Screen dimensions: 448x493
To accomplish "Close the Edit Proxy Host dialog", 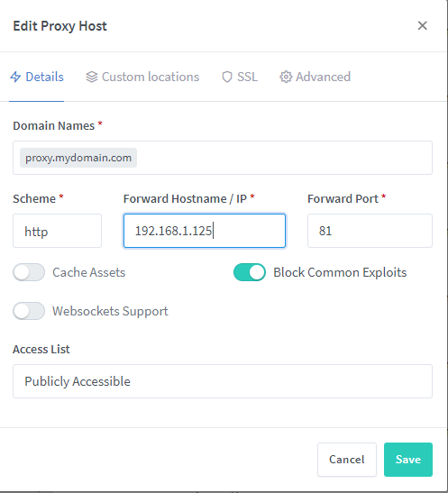I will (422, 26).
